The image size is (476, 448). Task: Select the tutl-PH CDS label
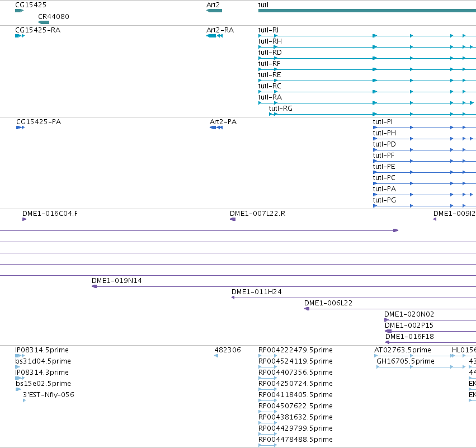point(384,133)
